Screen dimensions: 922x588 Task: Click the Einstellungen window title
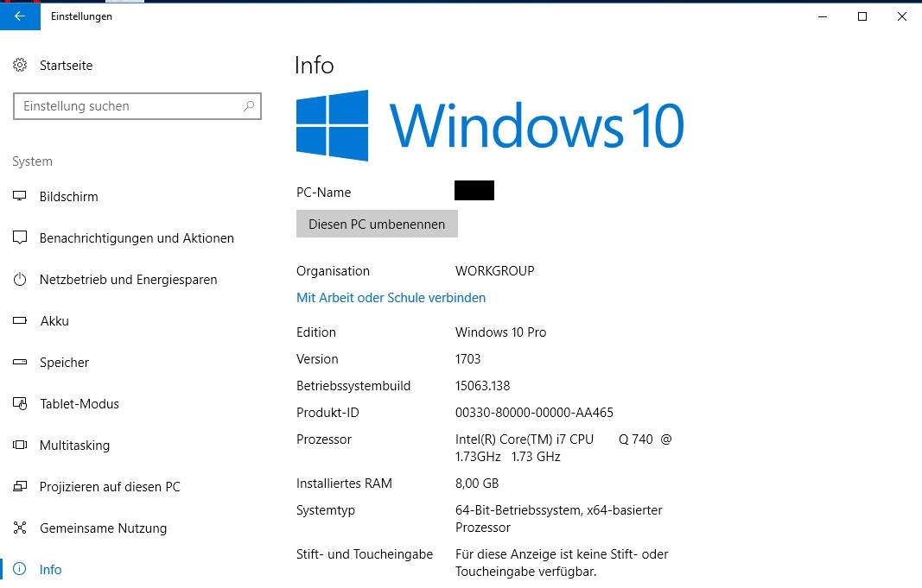click(x=81, y=16)
